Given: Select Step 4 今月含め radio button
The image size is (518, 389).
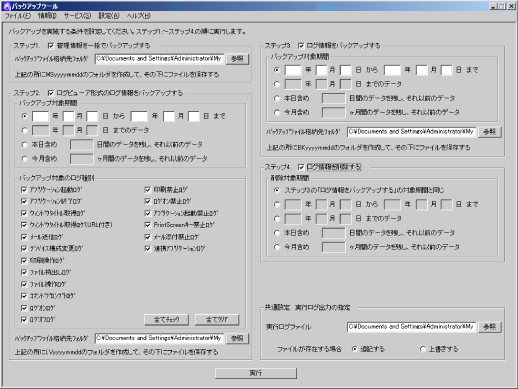Looking at the screenshot, I should coord(277,247).
